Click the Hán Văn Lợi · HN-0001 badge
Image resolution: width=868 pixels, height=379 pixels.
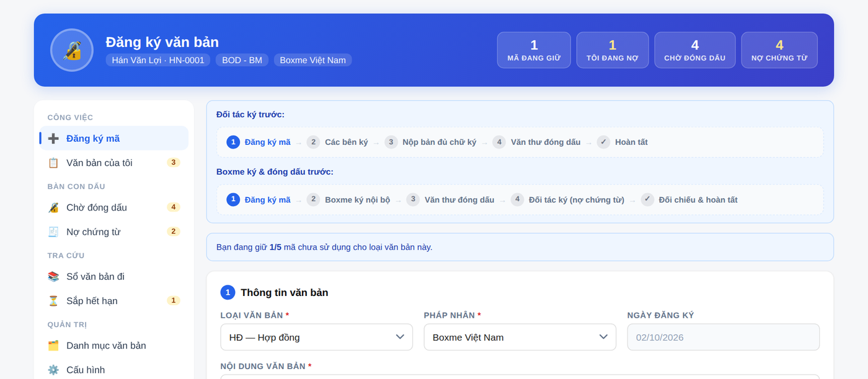[158, 60]
